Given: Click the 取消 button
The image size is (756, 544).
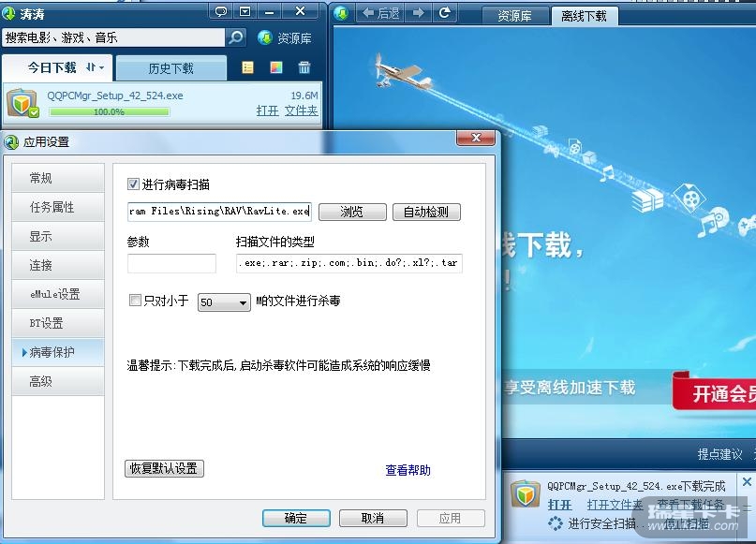Looking at the screenshot, I should [x=373, y=518].
